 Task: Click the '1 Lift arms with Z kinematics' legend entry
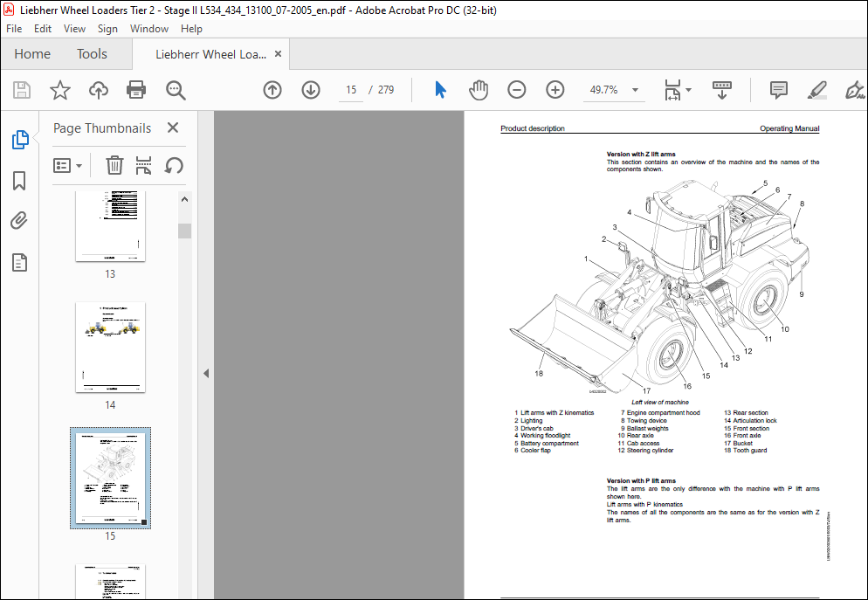[555, 413]
